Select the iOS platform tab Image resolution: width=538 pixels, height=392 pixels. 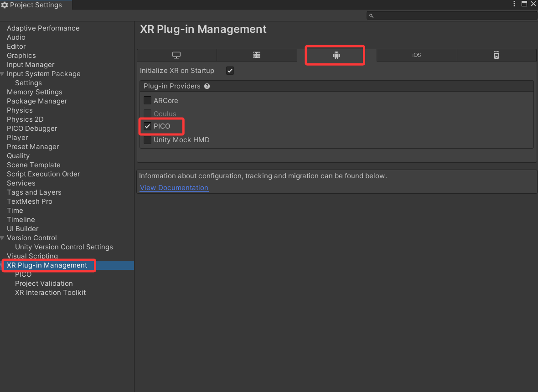[x=417, y=55]
